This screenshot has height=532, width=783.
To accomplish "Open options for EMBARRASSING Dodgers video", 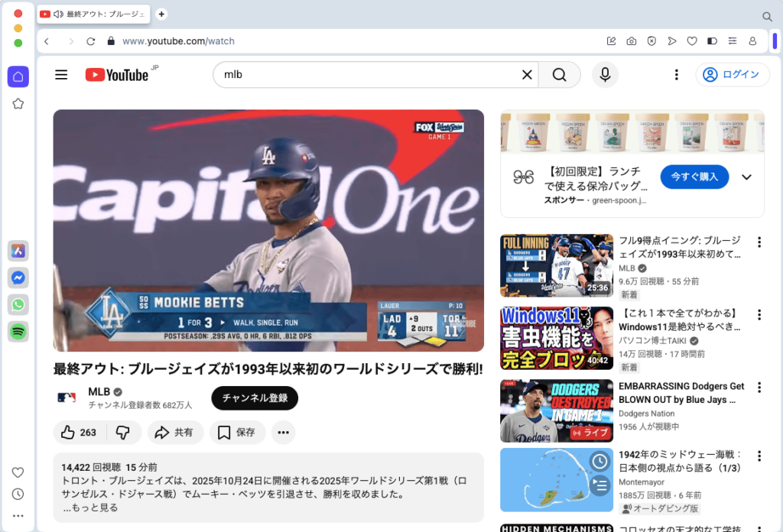I will point(759,388).
